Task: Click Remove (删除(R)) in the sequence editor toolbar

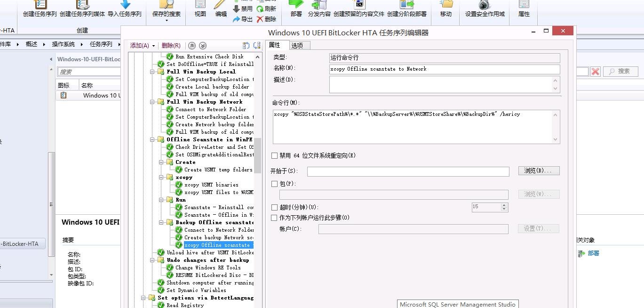Action: pos(171,46)
